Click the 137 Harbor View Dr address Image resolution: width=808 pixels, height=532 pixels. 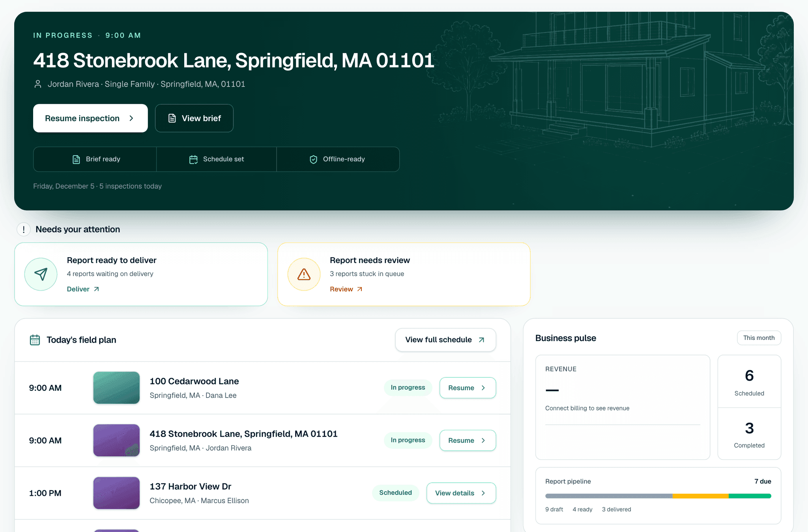[x=190, y=487]
